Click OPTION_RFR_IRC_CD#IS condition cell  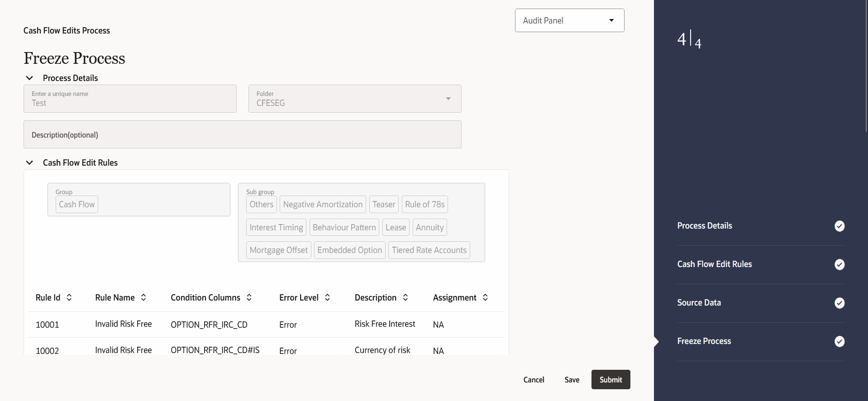coord(215,350)
